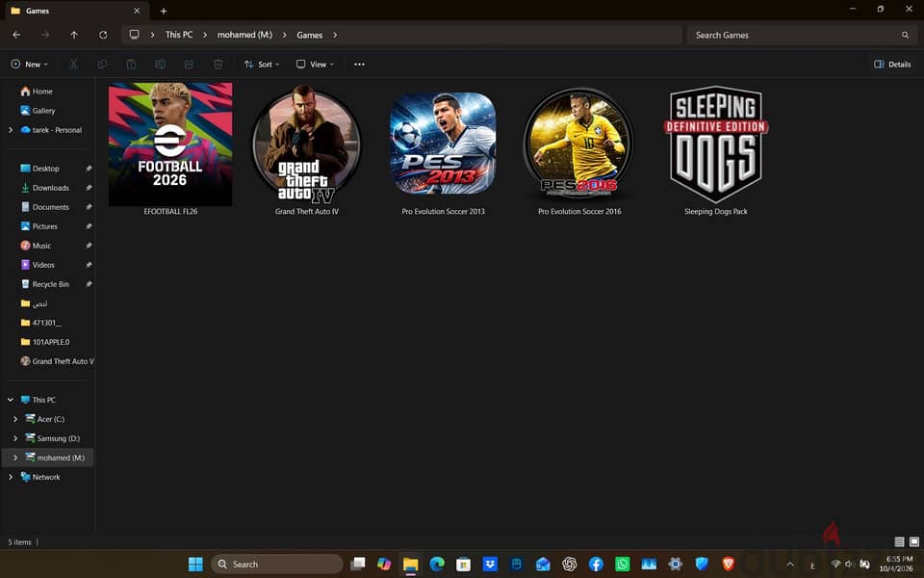Expand the Samsung (D:) drive node
The image size is (924, 578).
tap(15, 438)
